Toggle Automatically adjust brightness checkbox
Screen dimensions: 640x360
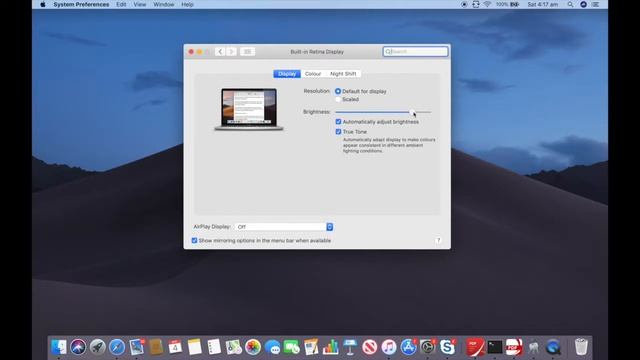point(338,122)
